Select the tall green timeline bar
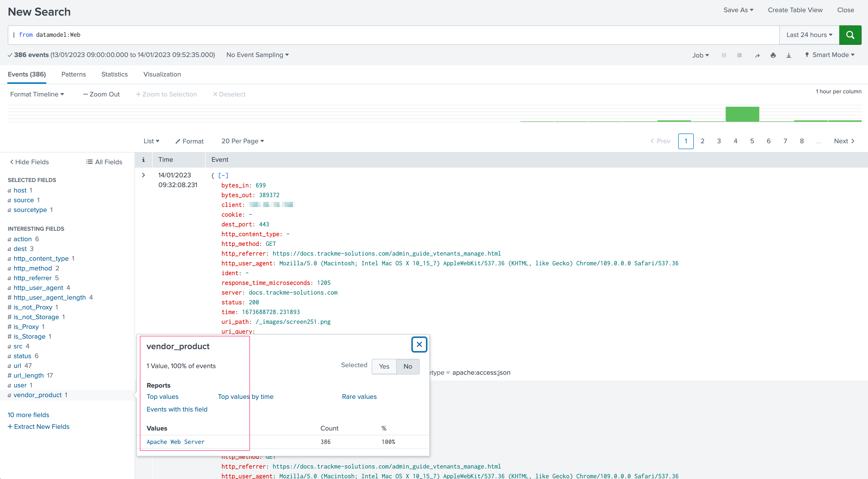 click(x=742, y=114)
